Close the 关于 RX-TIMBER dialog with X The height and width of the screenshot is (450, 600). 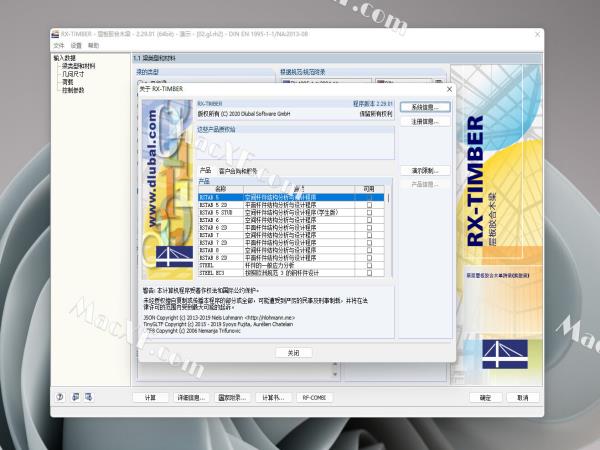[449, 89]
